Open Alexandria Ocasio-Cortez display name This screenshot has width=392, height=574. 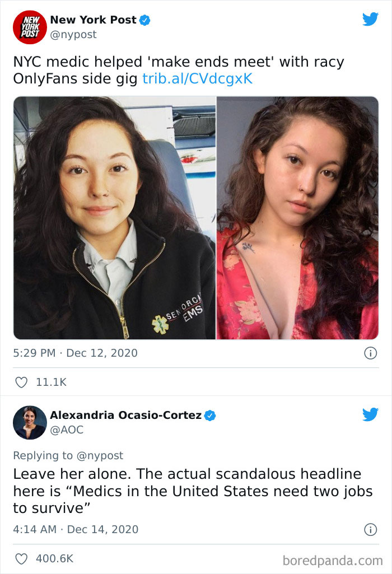coord(126,415)
